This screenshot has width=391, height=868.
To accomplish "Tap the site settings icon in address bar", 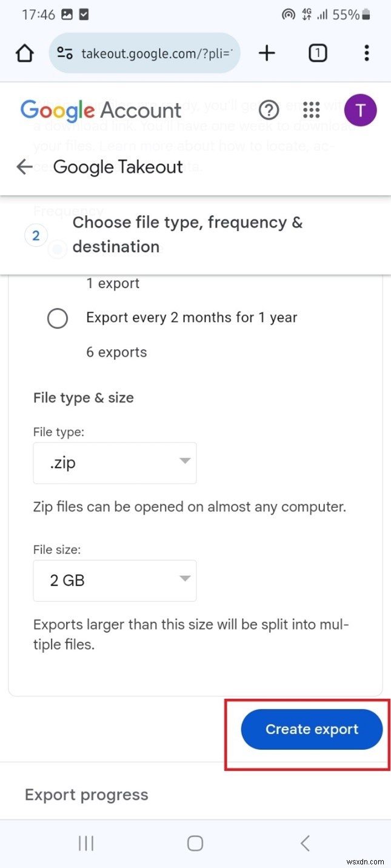I will [65, 53].
